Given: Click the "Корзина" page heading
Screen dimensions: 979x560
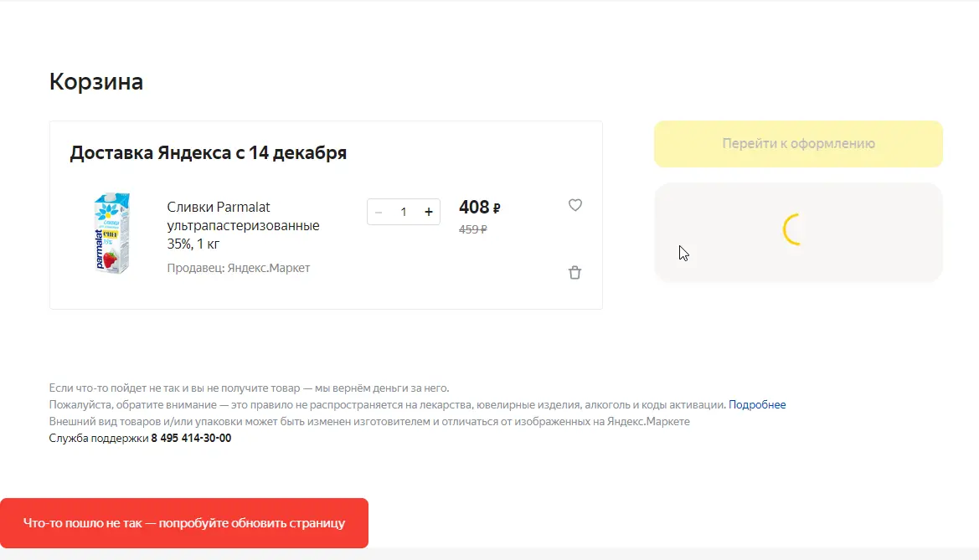Looking at the screenshot, I should click(x=96, y=82).
